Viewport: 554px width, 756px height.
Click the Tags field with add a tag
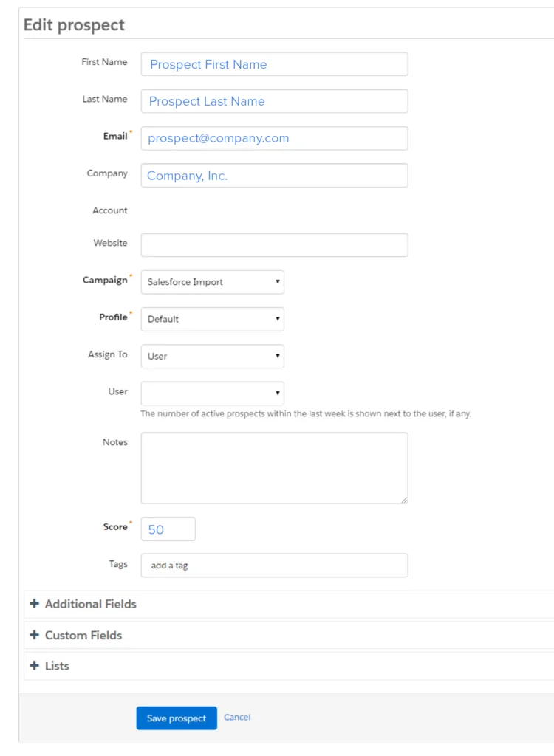coord(274,566)
